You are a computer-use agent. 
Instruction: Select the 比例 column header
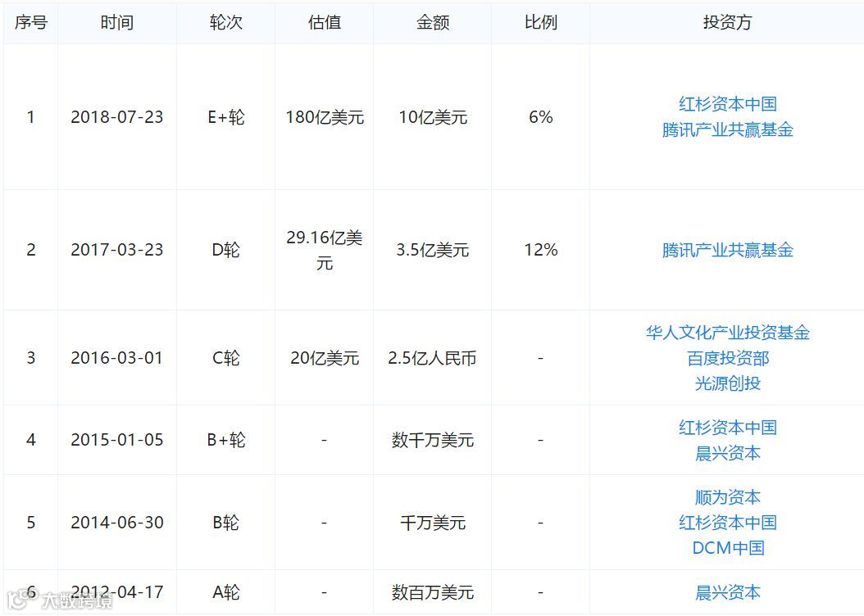540,23
